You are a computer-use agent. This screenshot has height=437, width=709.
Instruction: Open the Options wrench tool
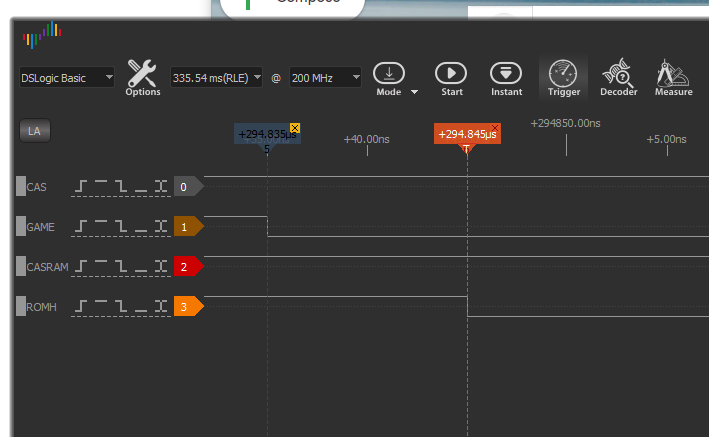(x=142, y=78)
